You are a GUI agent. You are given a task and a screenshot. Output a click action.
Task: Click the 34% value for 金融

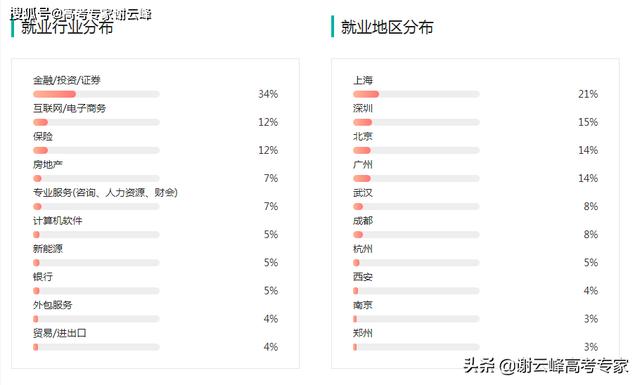pyautogui.click(x=268, y=94)
